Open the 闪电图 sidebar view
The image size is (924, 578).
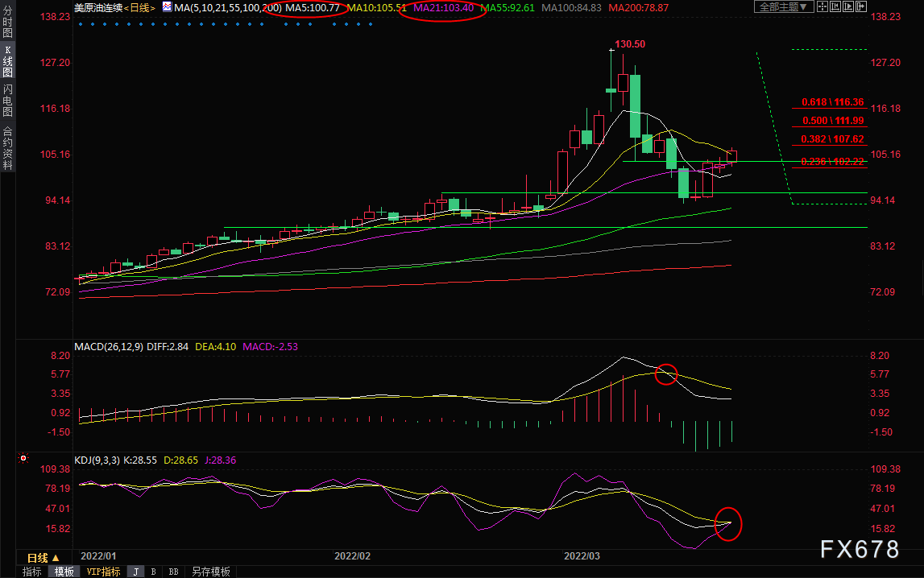tap(8, 100)
